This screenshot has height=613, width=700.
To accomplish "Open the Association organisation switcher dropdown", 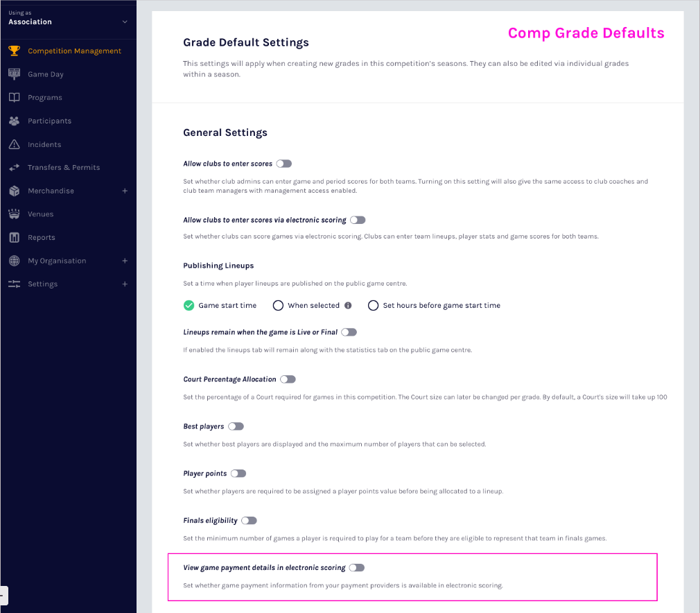I will coord(125,21).
